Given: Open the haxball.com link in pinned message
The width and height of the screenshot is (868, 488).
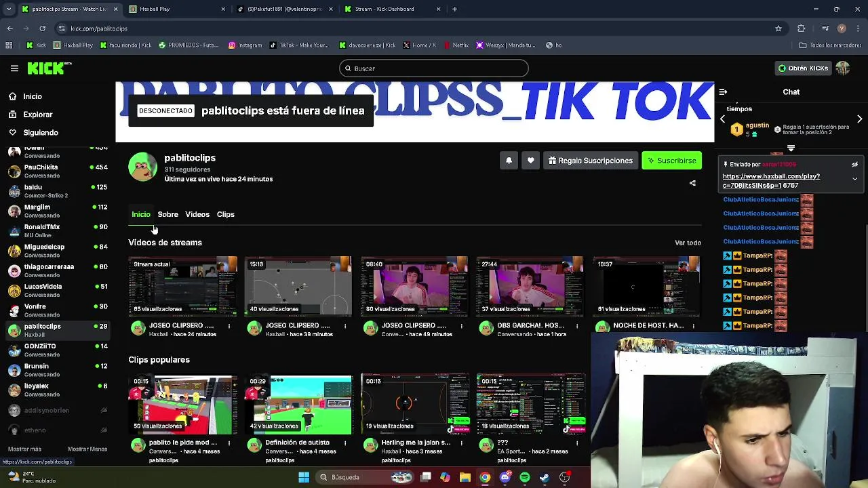Looking at the screenshot, I should click(771, 180).
